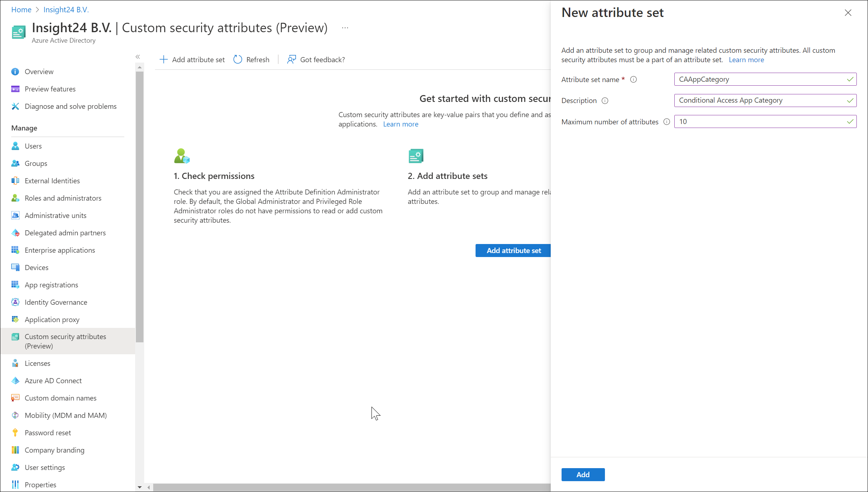Click the sidebar vertical scrollbar thumb

(139, 207)
